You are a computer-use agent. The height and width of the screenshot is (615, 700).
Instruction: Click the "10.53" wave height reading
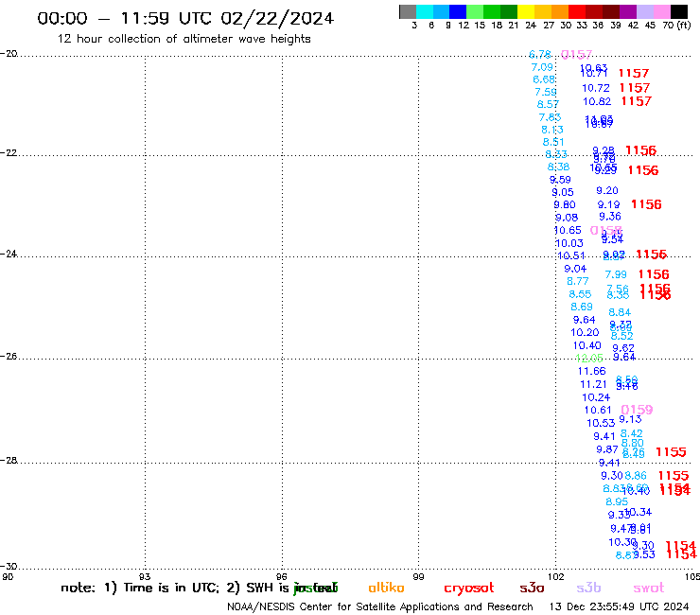point(601,423)
